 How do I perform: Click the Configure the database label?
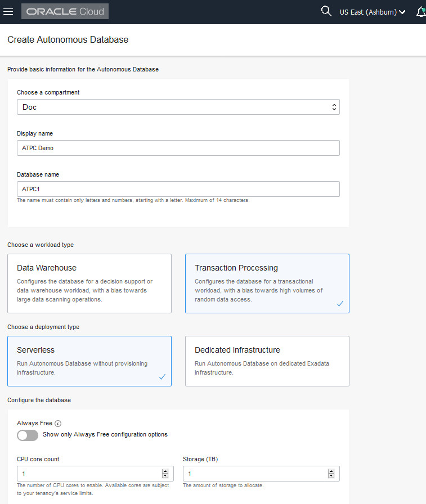click(x=39, y=400)
